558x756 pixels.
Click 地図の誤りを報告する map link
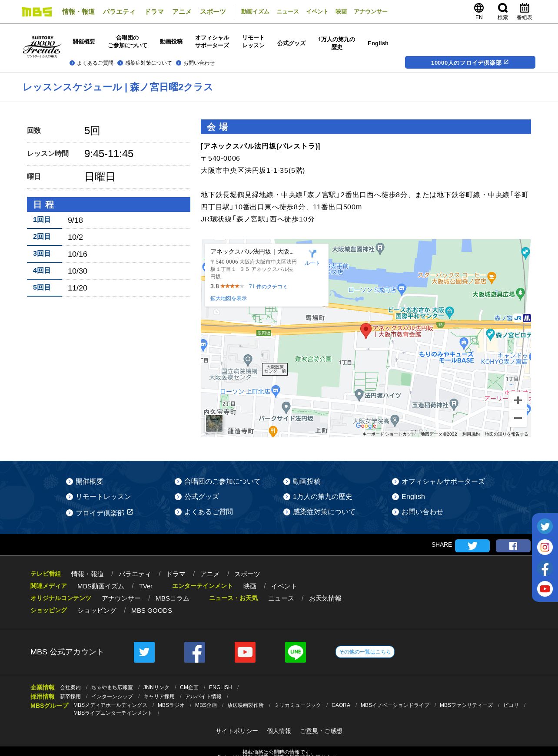click(x=507, y=434)
